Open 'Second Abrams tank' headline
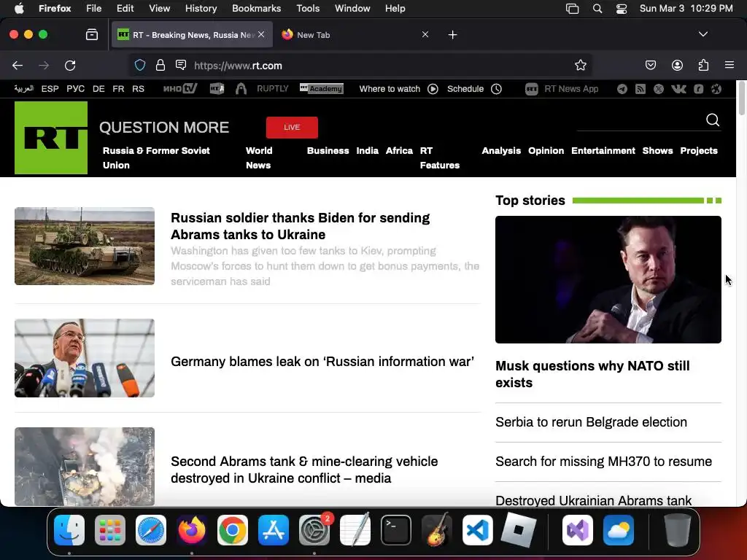Image resolution: width=747 pixels, height=560 pixels. [304, 470]
